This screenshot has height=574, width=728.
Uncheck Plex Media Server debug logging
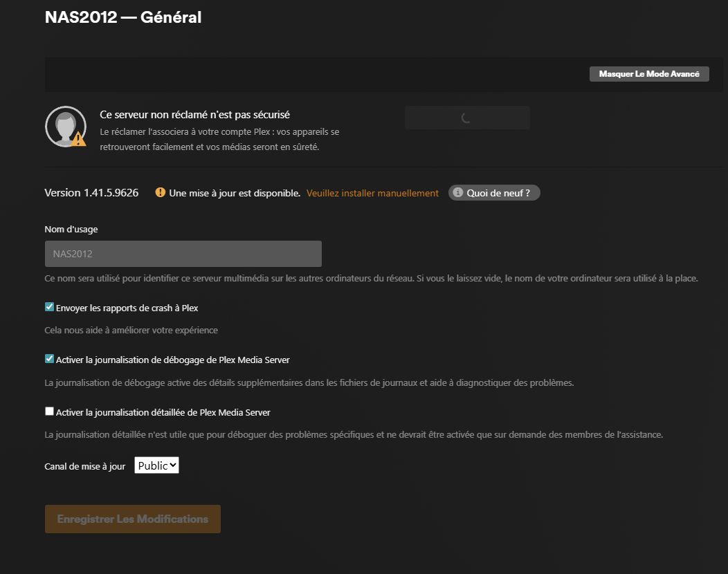pyautogui.click(x=49, y=359)
